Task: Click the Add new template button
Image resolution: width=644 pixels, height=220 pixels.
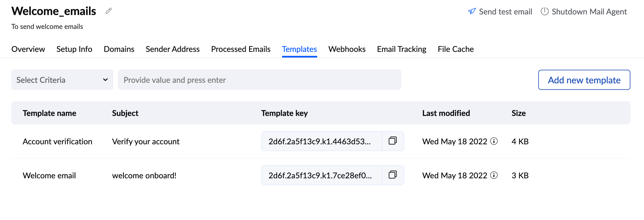Action: point(584,80)
